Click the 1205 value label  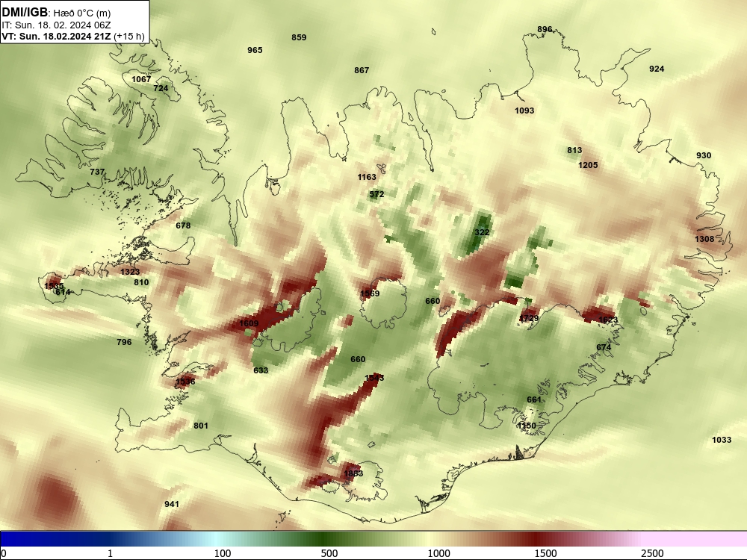coord(588,165)
